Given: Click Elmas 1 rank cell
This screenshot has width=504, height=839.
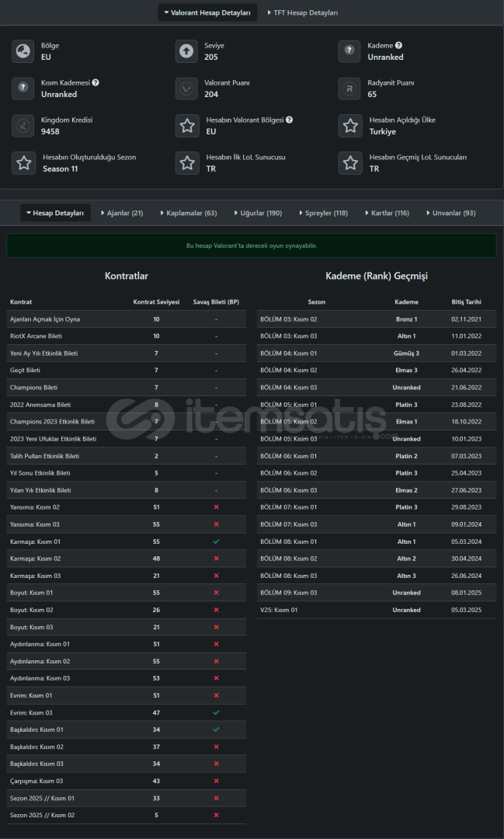Looking at the screenshot, I should [x=407, y=422].
